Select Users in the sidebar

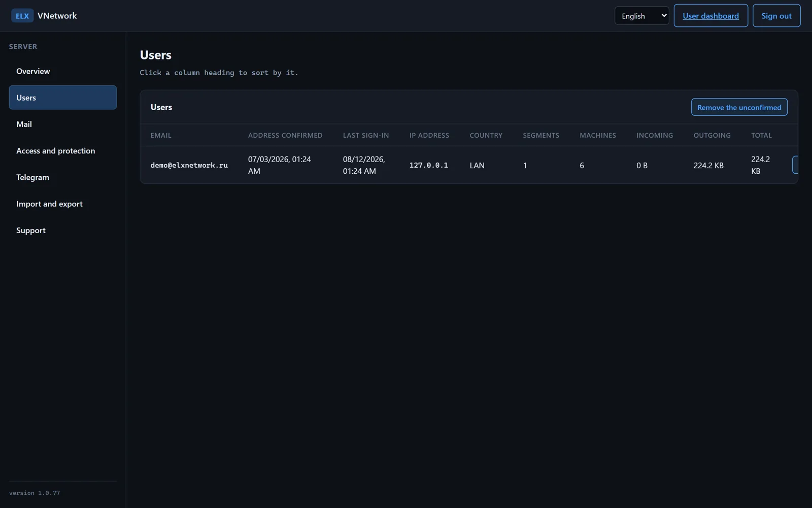[62, 98]
